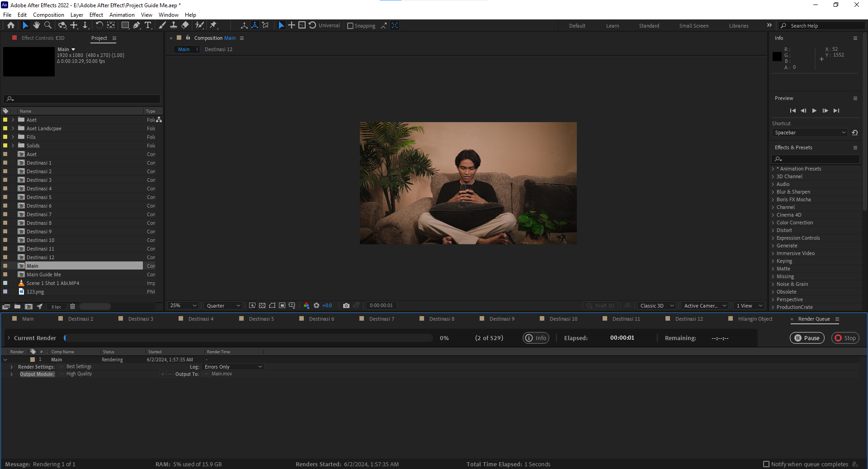Click the show channel RGB icon

point(307,306)
